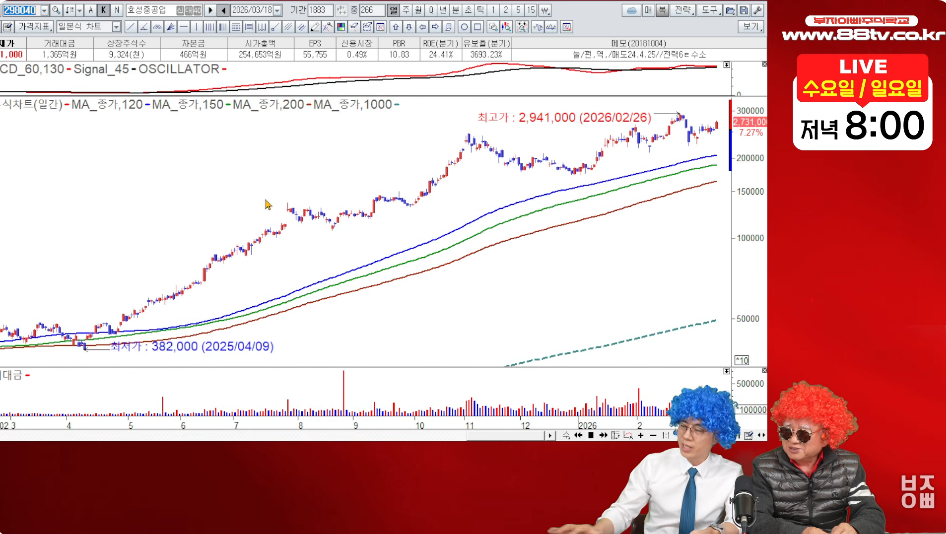The image size is (946, 534).
Task: Open the 가격지표 price indicator menu
Action: coord(34,27)
